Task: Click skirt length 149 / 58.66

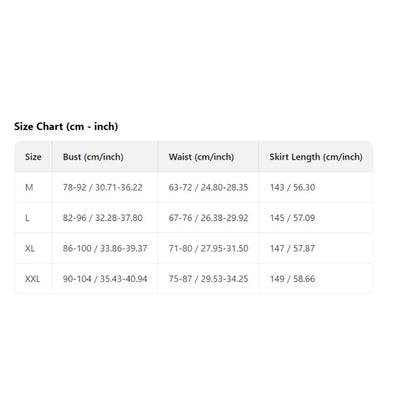Action: pyautogui.click(x=292, y=279)
